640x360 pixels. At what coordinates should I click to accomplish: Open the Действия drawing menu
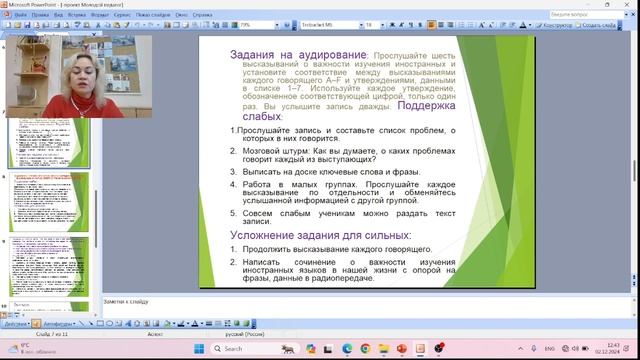click(17, 324)
